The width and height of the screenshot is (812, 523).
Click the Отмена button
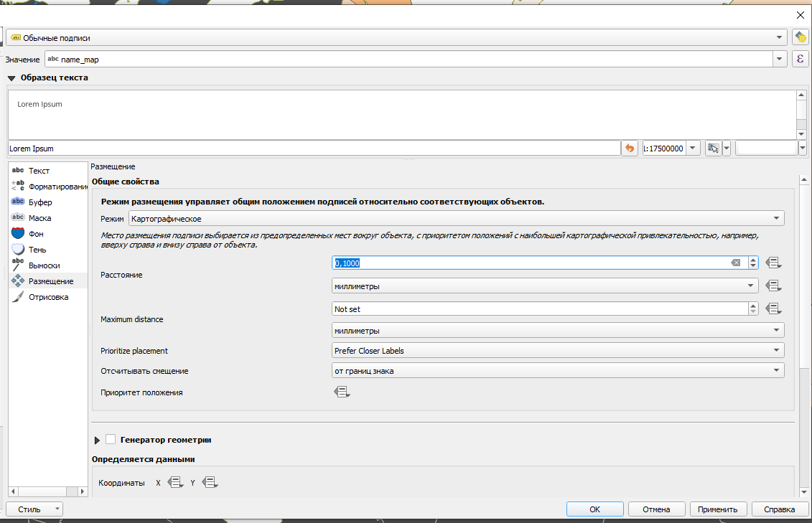(x=656, y=509)
